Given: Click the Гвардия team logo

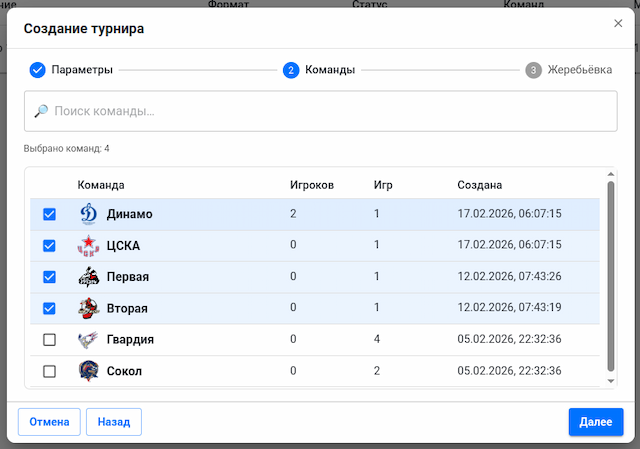Looking at the screenshot, I should [x=89, y=340].
